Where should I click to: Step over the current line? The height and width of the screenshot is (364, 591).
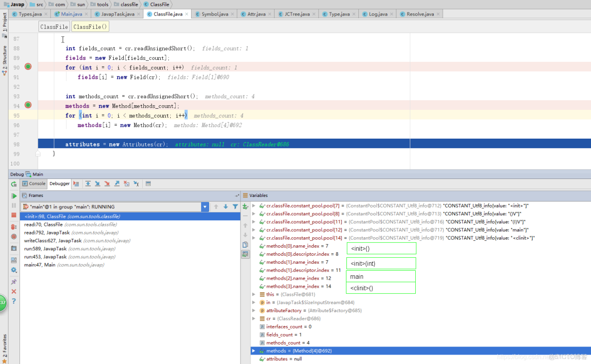click(88, 183)
